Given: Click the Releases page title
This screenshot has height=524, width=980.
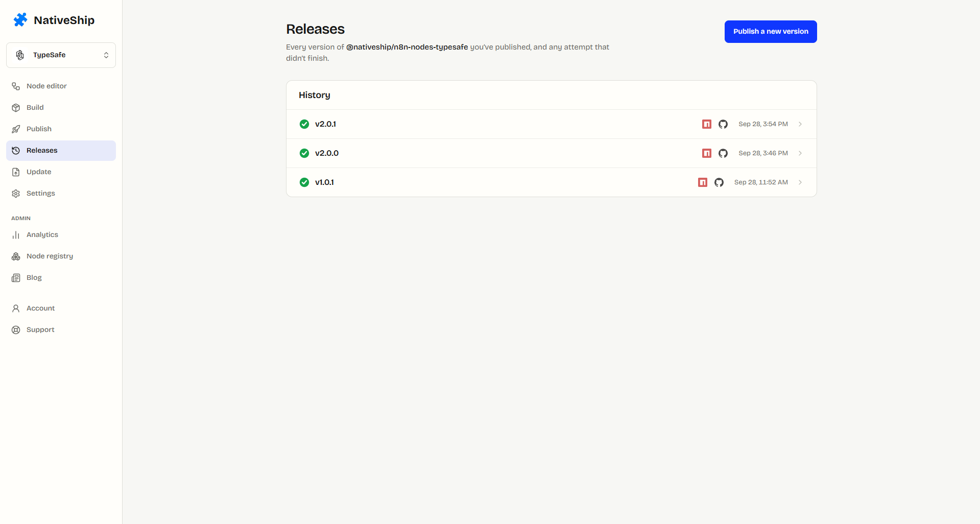Looking at the screenshot, I should pyautogui.click(x=315, y=29).
